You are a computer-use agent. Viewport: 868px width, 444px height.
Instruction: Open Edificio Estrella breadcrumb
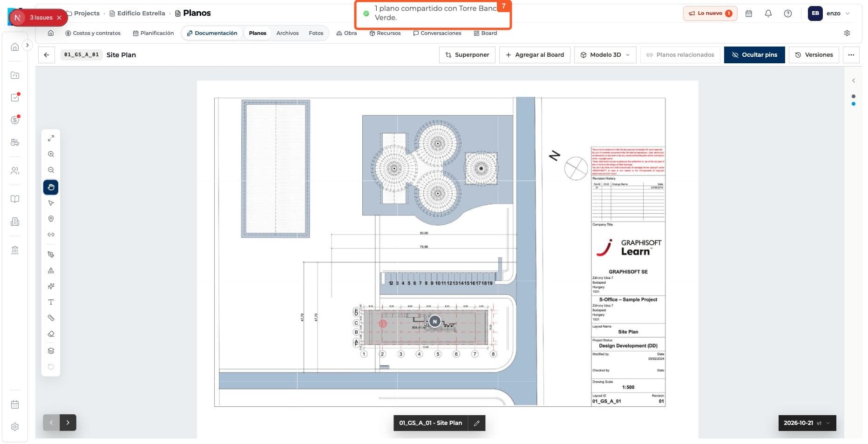(137, 13)
